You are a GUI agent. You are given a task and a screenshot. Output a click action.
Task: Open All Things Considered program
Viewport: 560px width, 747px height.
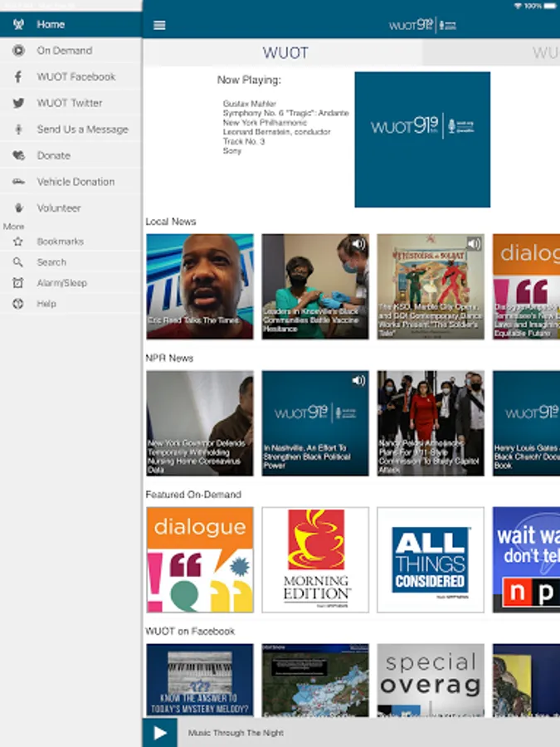point(431,559)
